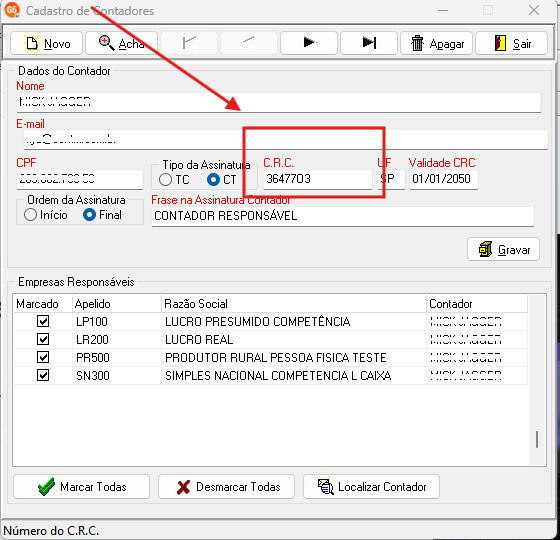Jump to last record button
The width and height of the screenshot is (560, 540).
369,43
